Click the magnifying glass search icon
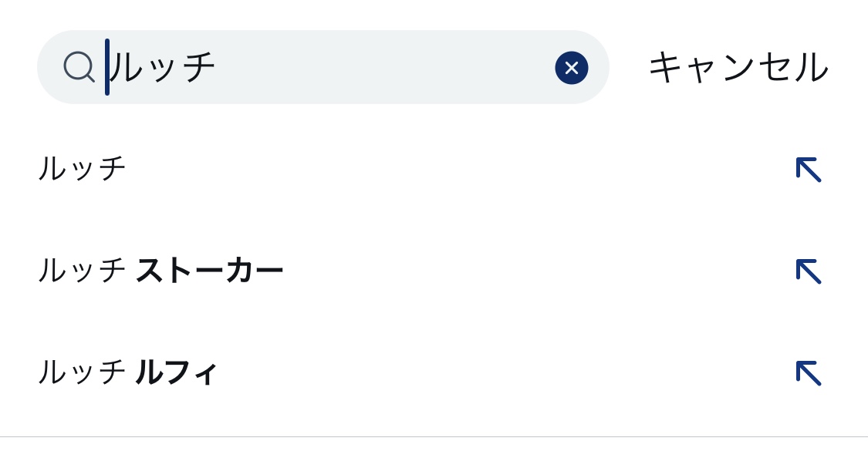Screen dimensions: 868x458 [79, 67]
